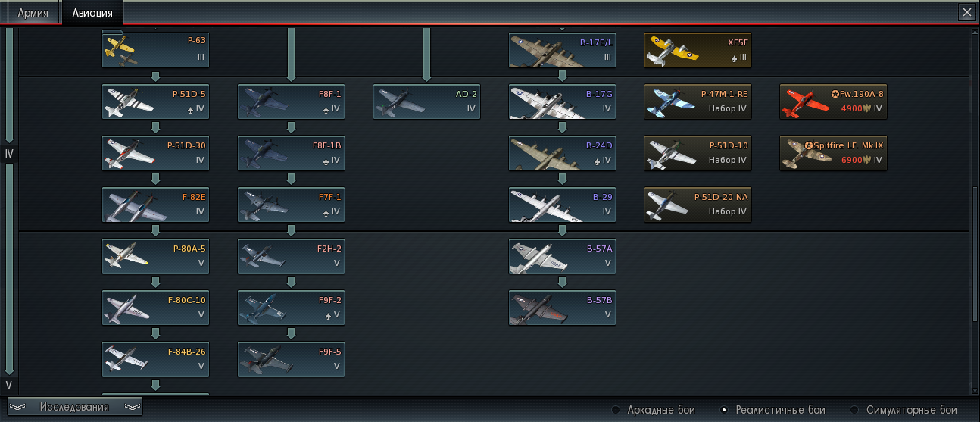Switch to the Авиация tab
This screenshot has width=980, height=422.
click(x=92, y=13)
